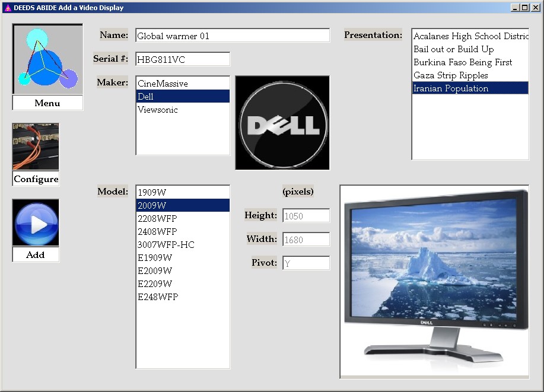Choose Viewsonic from the Maker list
The height and width of the screenshot is (392, 544).
158,110
